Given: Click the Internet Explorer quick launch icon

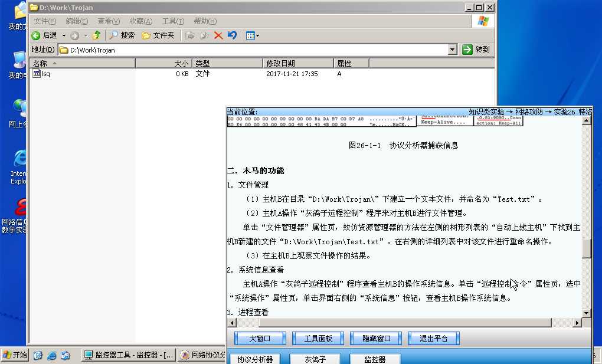Looking at the screenshot, I should coord(51,355).
